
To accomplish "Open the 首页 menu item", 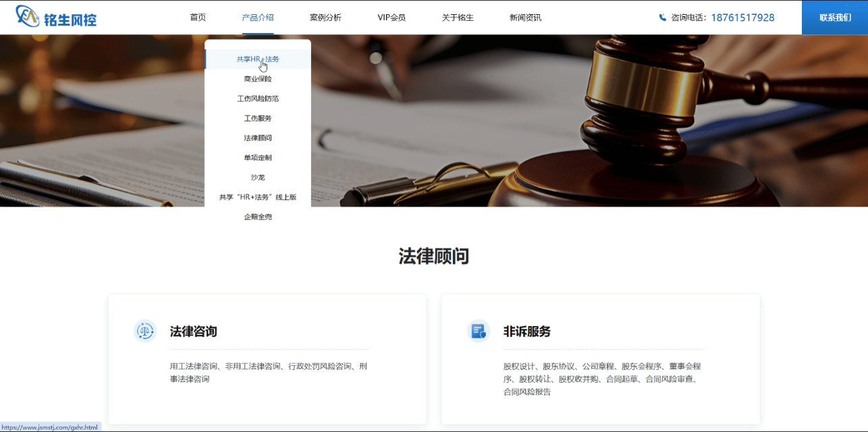I will pos(198,17).
